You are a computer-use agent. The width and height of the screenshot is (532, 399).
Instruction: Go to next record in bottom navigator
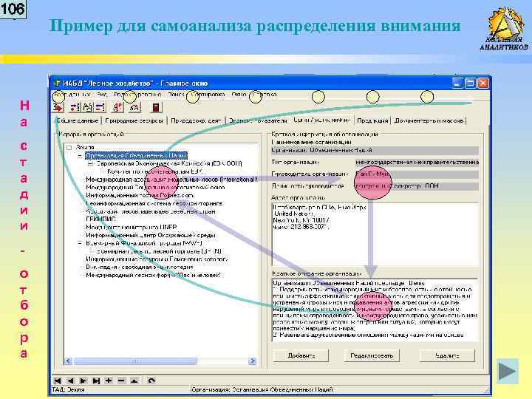pos(83,381)
